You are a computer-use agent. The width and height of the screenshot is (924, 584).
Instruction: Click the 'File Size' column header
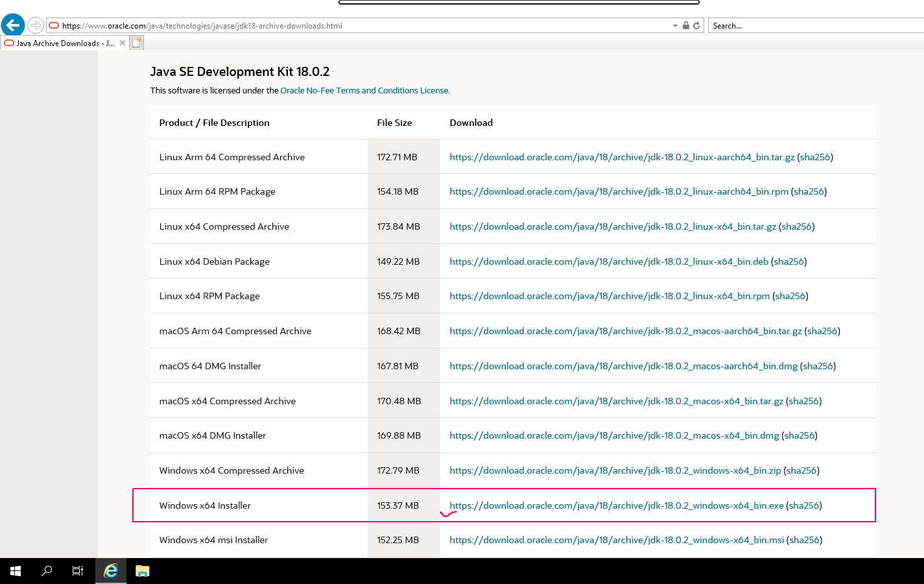[x=394, y=123]
